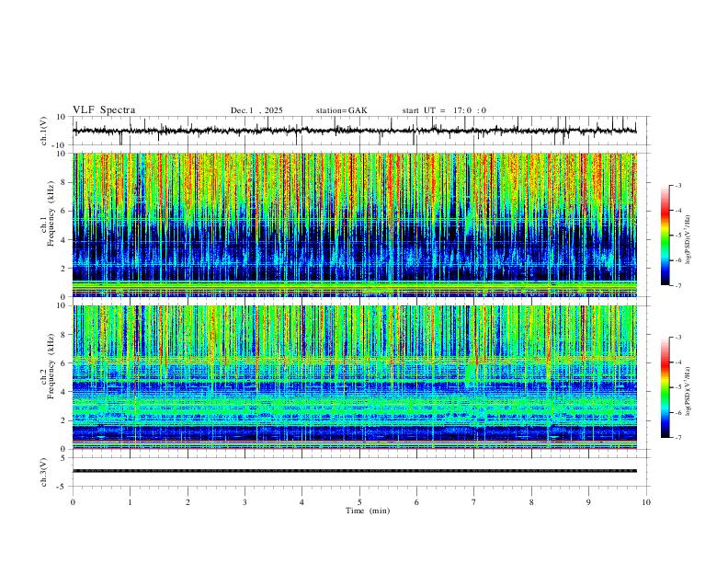The height and width of the screenshot is (563, 728).
Task: Select the ch.1 "Frequency (kHz)" axis label
Action: point(51,213)
